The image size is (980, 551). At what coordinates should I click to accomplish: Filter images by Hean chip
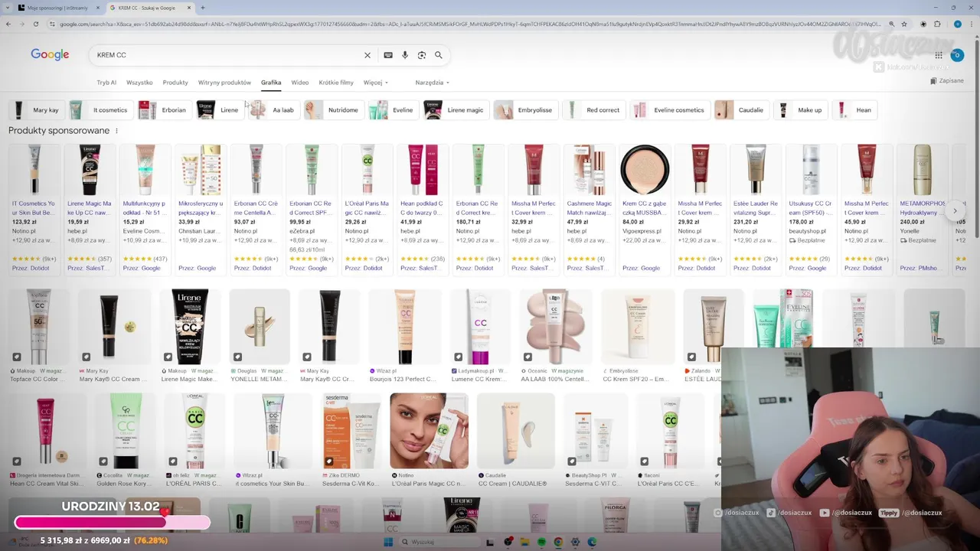pos(854,110)
